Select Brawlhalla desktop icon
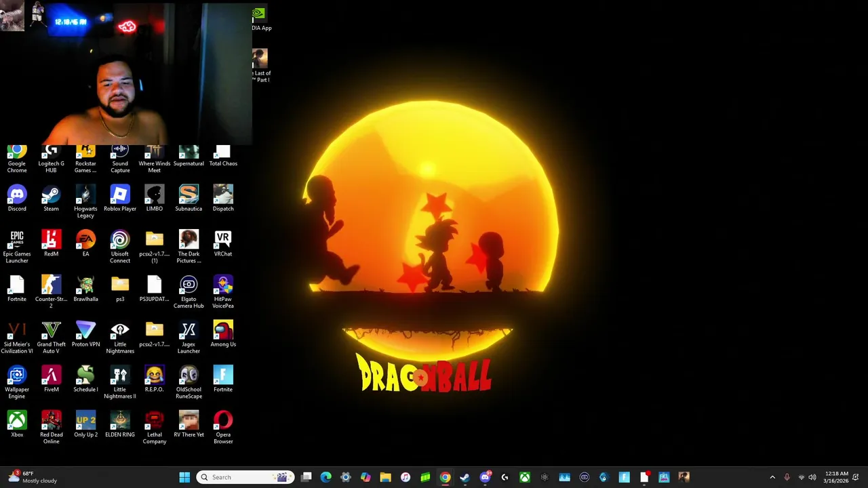 85,289
